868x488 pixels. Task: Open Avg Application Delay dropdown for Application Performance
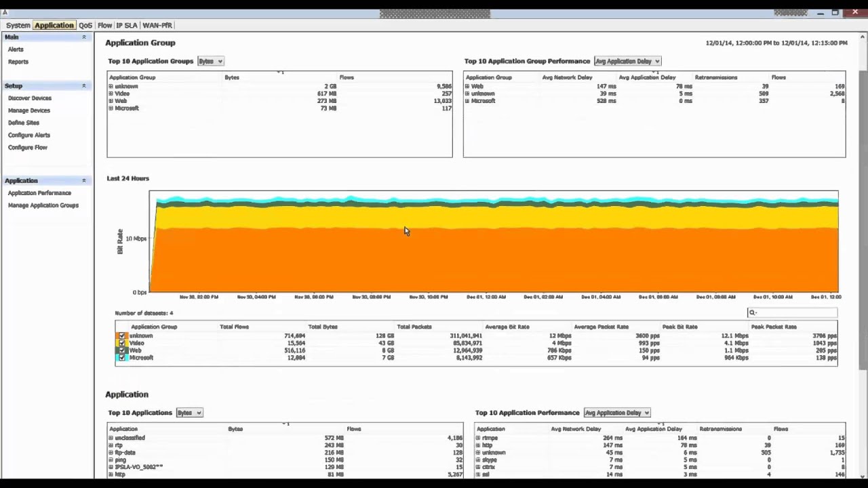click(617, 413)
